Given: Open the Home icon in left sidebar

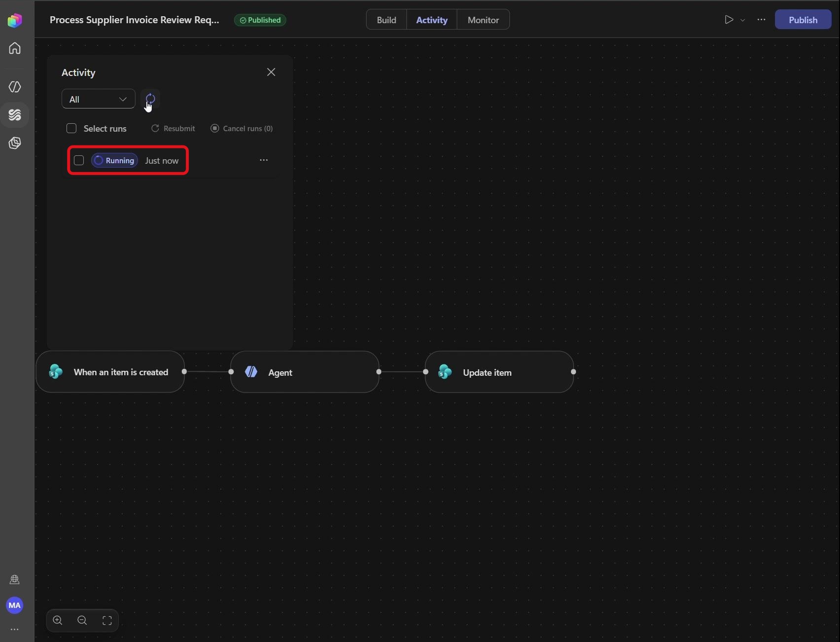Looking at the screenshot, I should 15,48.
